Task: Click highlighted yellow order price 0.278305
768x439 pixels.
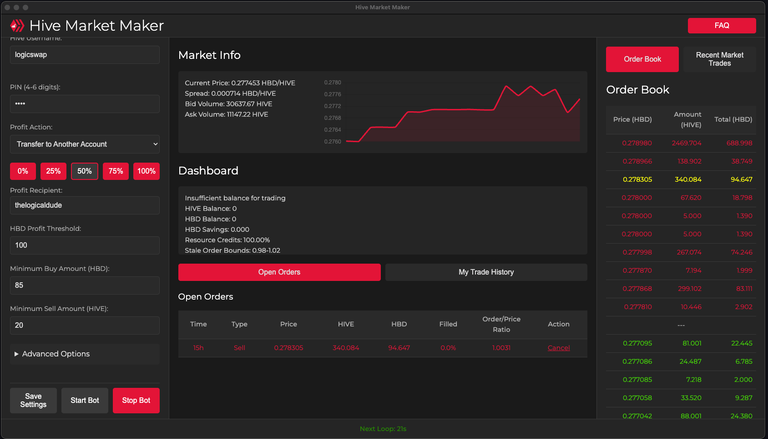Action: (x=637, y=179)
